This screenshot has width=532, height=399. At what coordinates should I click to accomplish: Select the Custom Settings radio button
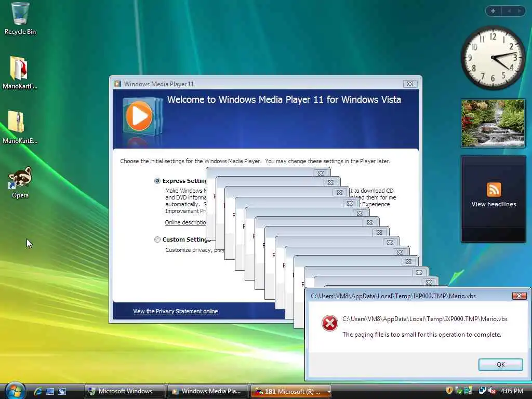coord(157,240)
